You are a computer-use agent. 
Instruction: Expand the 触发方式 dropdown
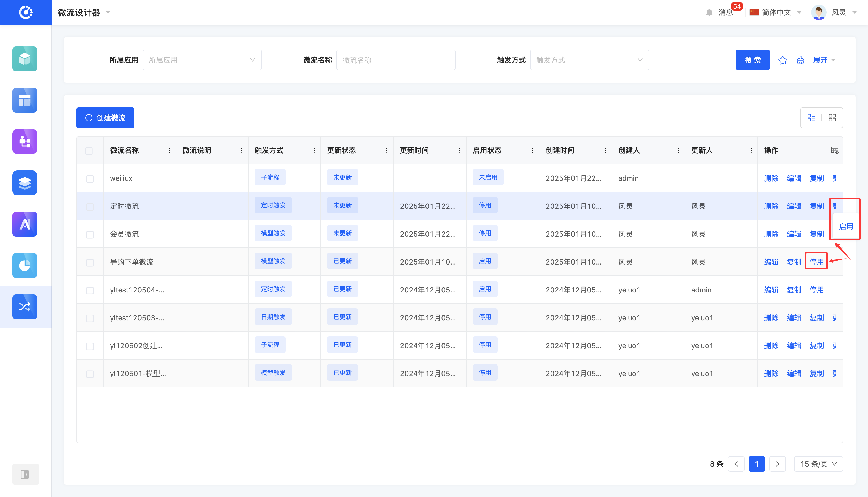[x=589, y=60]
